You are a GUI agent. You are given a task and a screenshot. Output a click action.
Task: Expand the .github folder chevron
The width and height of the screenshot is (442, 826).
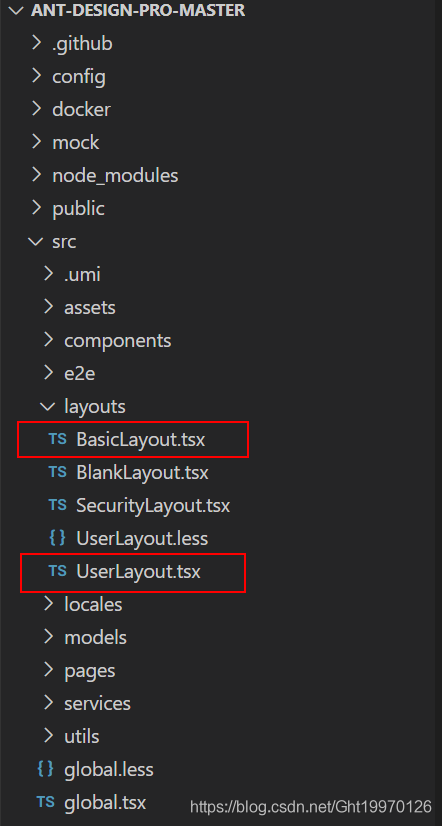pyautogui.click(x=36, y=43)
